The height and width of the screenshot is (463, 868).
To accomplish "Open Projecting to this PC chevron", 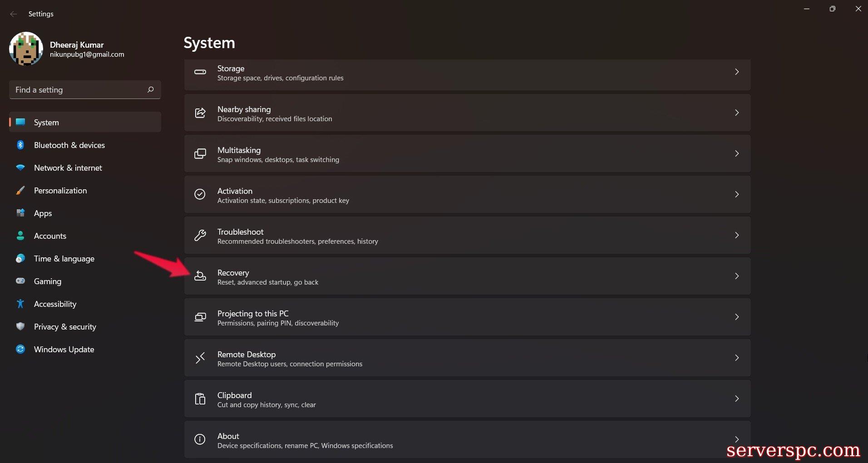I will [736, 317].
